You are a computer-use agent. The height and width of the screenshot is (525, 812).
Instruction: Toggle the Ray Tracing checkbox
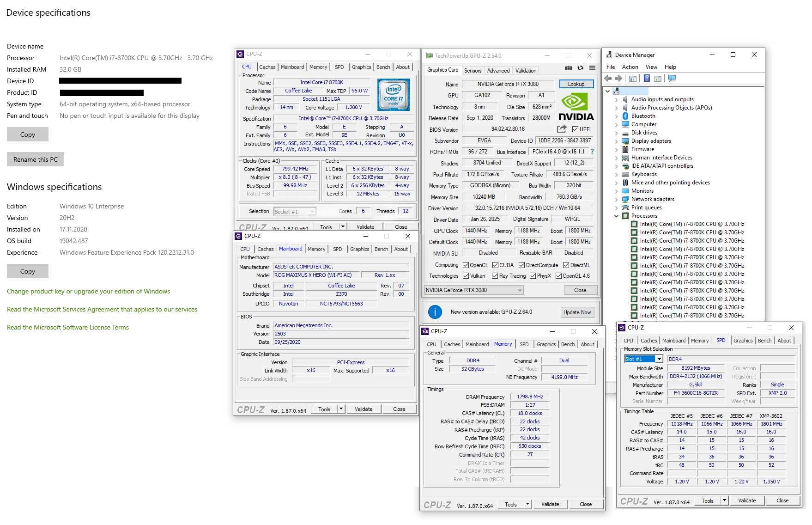coord(495,276)
